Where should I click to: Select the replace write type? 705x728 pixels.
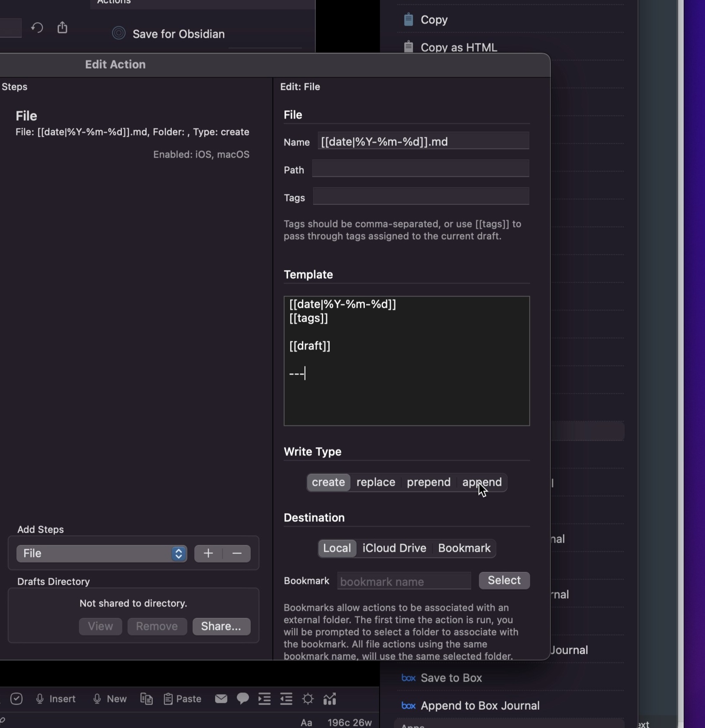376,482
